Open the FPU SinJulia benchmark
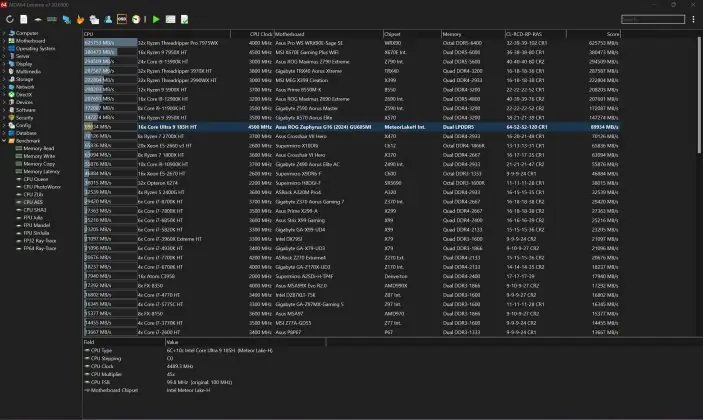Image resolution: width=703 pixels, height=420 pixels. click(36, 233)
